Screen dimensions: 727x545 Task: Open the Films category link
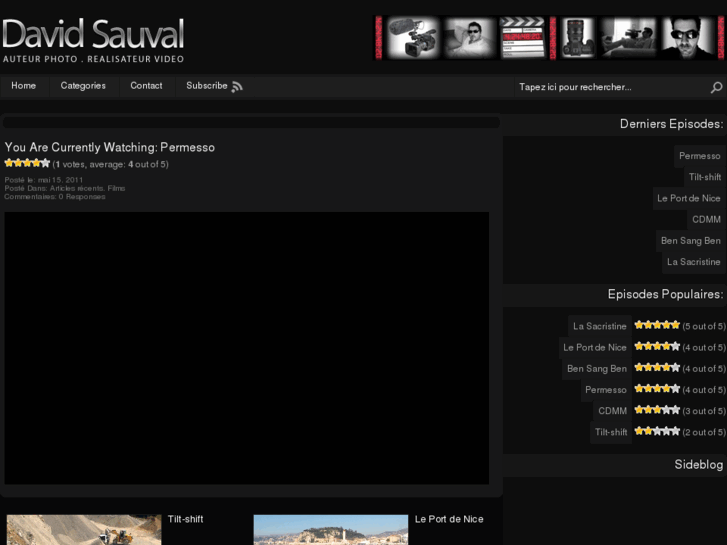[116, 188]
